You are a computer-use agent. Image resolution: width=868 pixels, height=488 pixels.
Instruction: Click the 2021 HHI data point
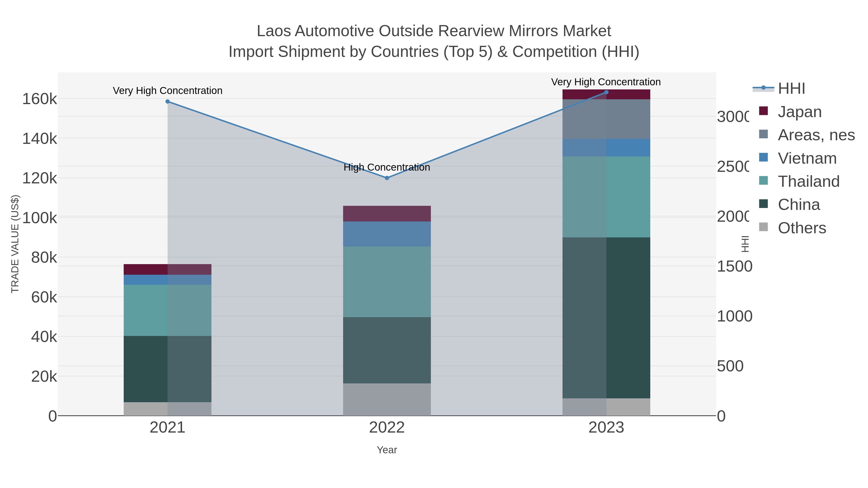pos(168,101)
